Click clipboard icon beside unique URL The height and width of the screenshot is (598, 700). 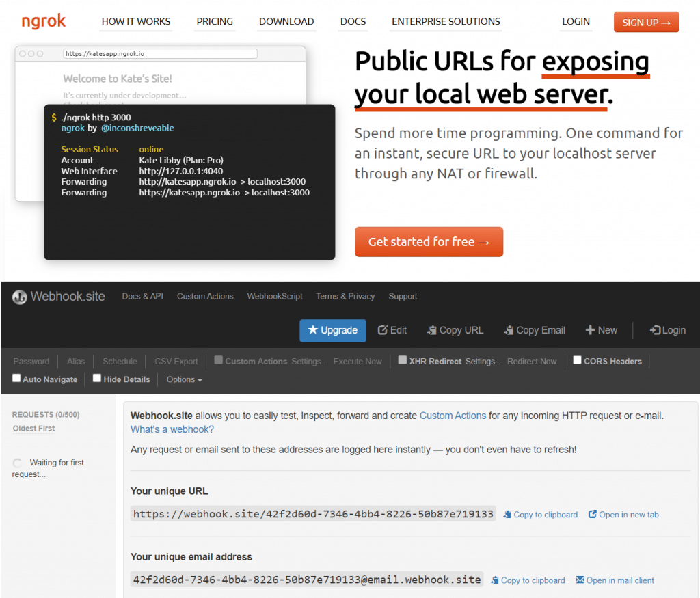point(507,515)
